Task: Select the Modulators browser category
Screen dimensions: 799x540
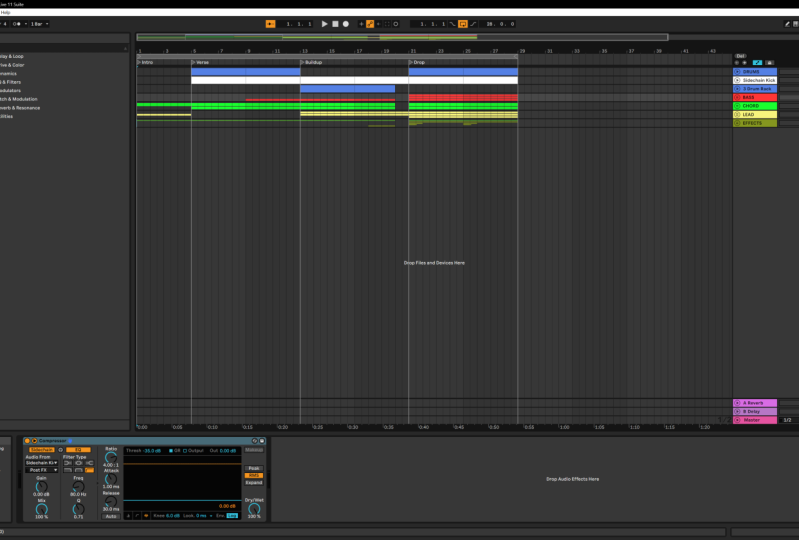Action: click(x=10, y=91)
